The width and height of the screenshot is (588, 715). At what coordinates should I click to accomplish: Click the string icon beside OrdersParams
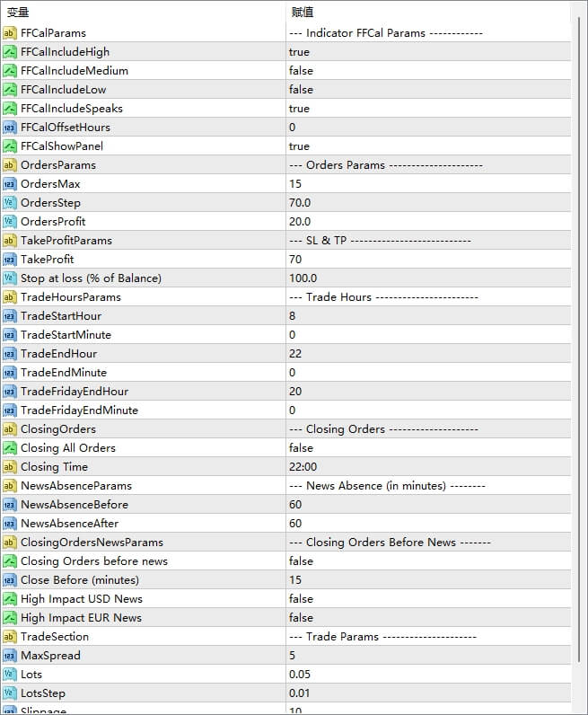click(x=9, y=165)
